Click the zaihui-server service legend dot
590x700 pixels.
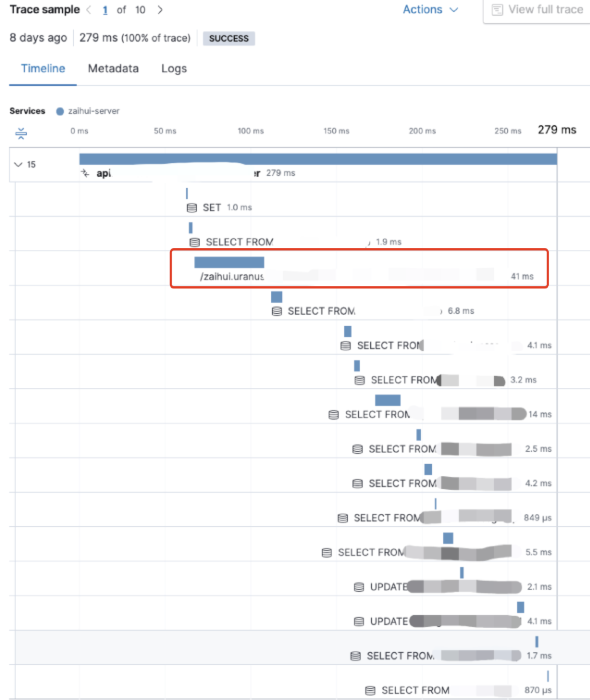pos(60,111)
